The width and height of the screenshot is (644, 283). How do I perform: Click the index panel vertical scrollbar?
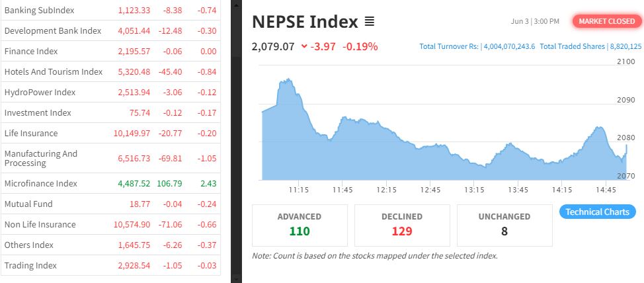(x=236, y=132)
